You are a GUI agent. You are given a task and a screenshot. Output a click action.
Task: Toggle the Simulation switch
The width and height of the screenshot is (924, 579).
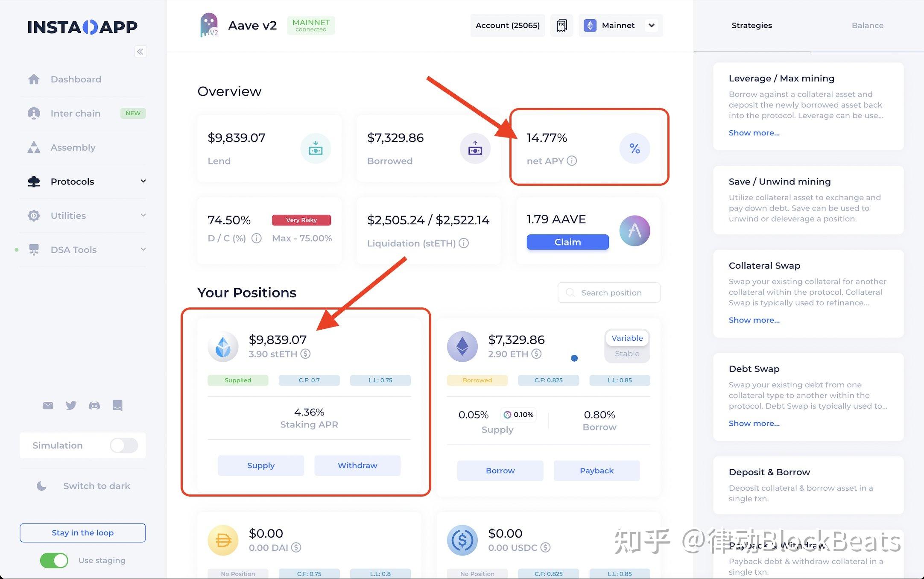pos(124,445)
